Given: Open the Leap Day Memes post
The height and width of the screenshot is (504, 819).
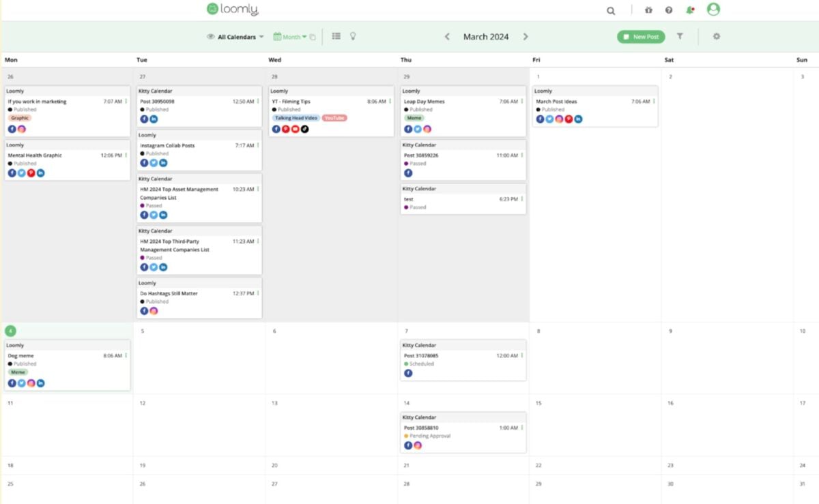Looking at the screenshot, I should (x=424, y=102).
